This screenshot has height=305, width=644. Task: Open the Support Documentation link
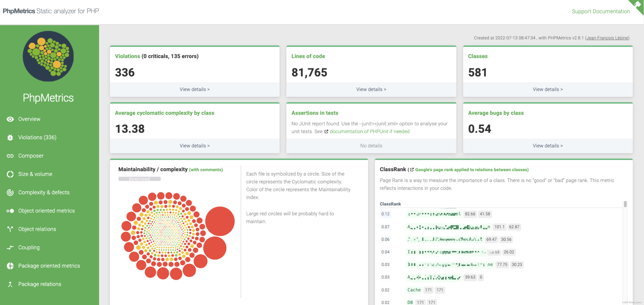pyautogui.click(x=601, y=11)
